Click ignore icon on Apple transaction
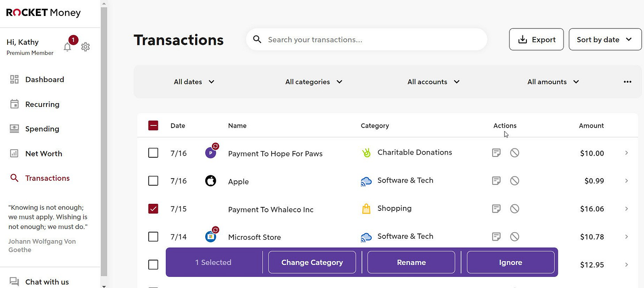 click(514, 181)
